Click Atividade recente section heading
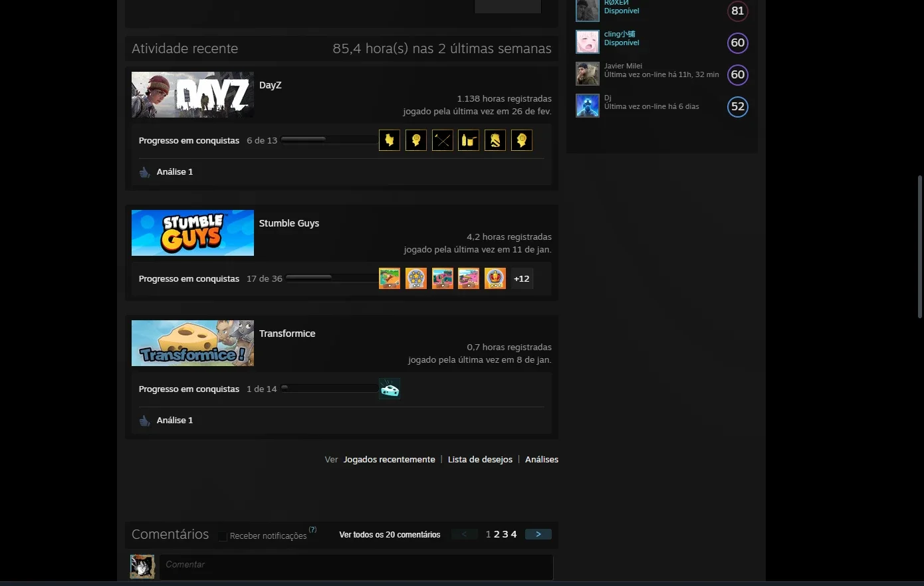 pos(185,49)
